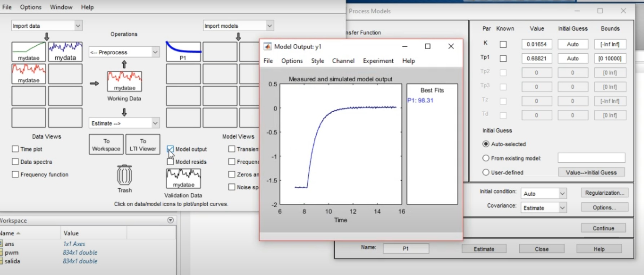Uncheck the Model output checkbox
This screenshot has height=275, width=644.
tap(170, 149)
